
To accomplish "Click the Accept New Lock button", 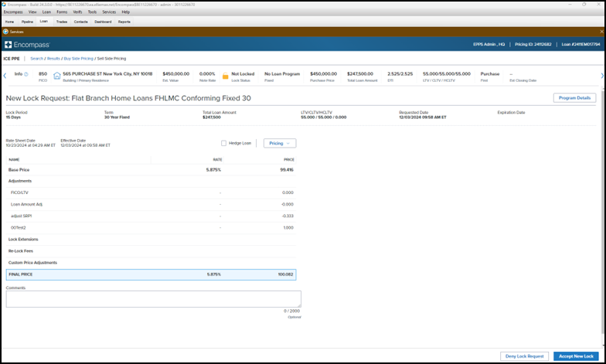I will 576,356.
